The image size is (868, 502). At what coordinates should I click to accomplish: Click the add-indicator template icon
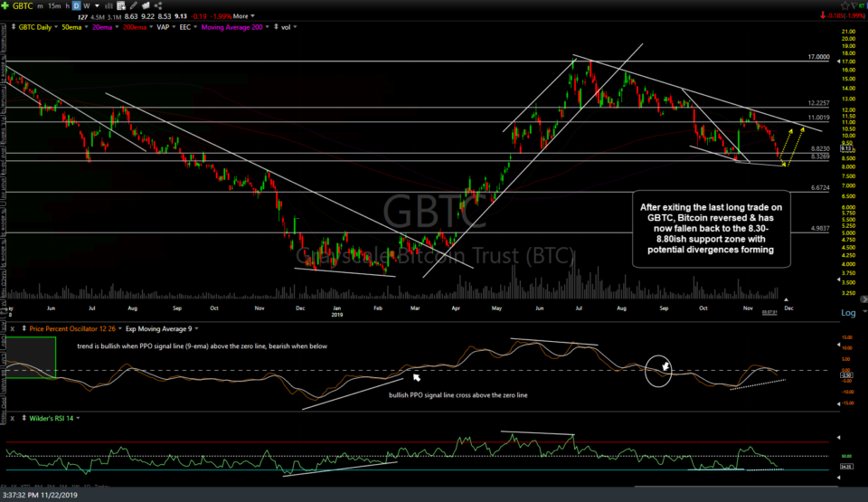[x=121, y=5]
